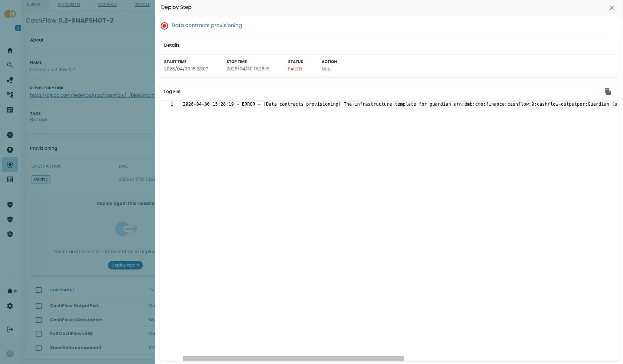
Task: Check the Snowflake component checkbox
Action: point(39,348)
